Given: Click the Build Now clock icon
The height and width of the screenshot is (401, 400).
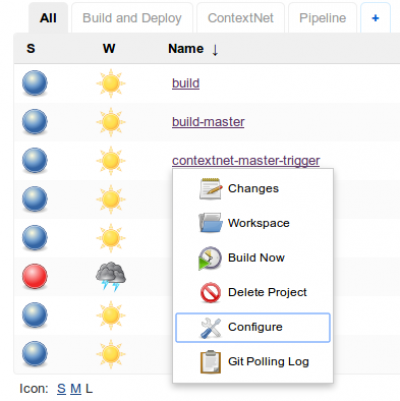Looking at the screenshot, I should (210, 258).
